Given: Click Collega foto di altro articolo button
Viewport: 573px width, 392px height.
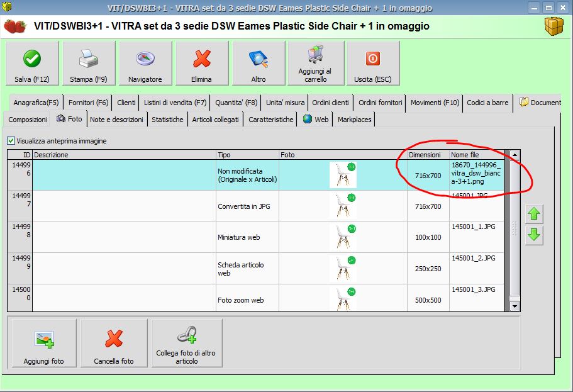Looking at the screenshot, I should click(x=187, y=343).
